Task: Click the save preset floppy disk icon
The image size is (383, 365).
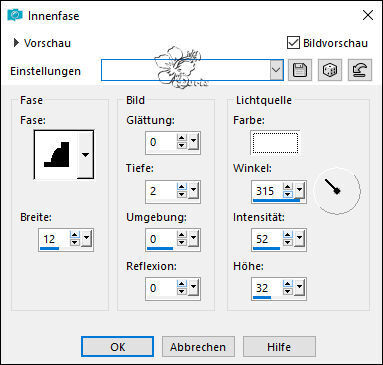Action: 299,70
